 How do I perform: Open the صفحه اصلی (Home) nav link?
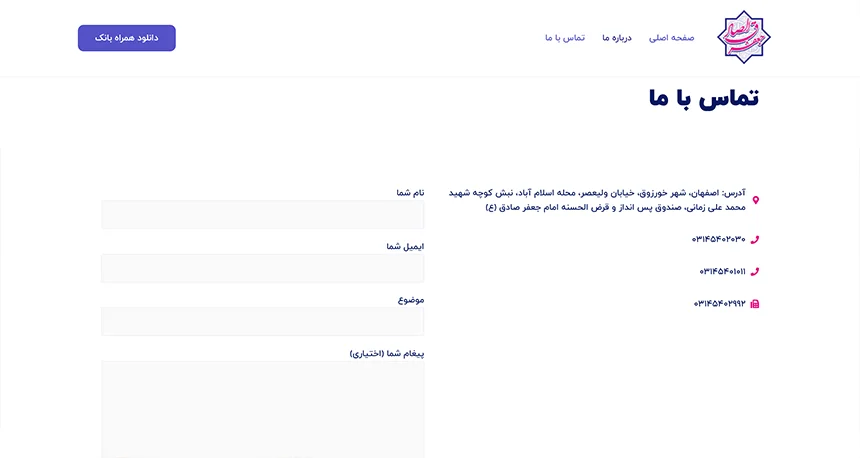[672, 38]
